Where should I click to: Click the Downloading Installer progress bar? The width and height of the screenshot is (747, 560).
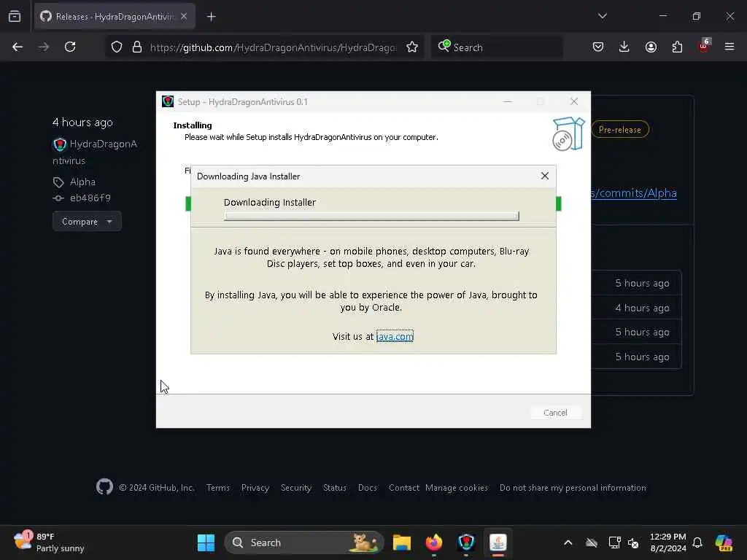click(x=371, y=216)
